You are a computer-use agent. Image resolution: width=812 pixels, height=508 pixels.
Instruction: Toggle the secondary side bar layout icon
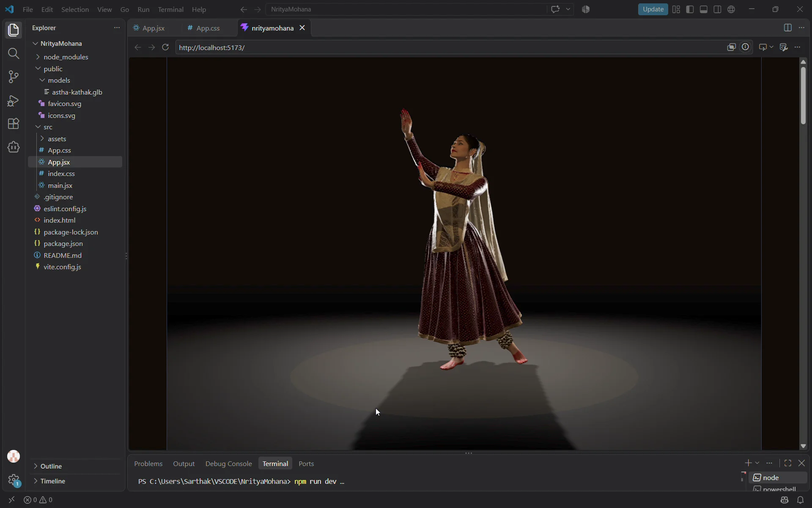717,9
